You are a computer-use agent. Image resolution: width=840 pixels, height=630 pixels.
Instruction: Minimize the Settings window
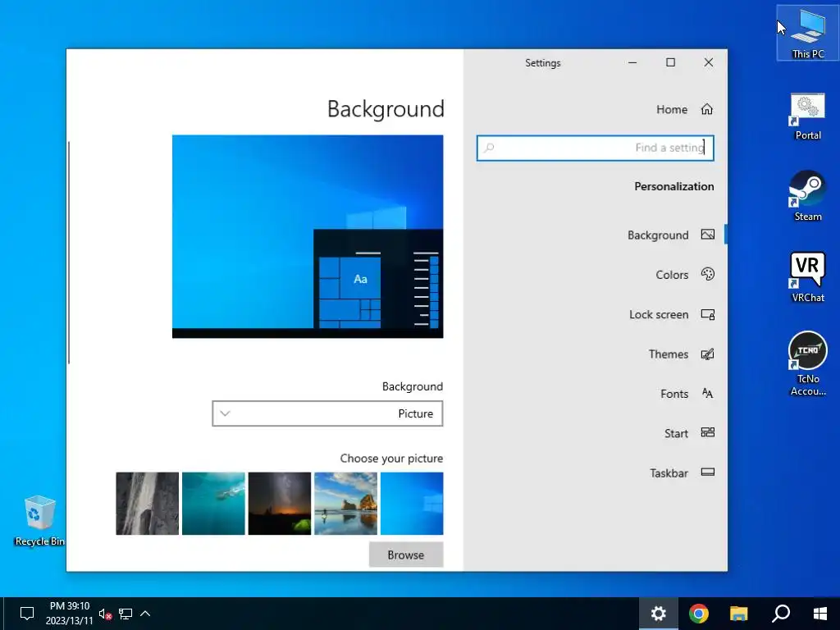pyautogui.click(x=632, y=62)
